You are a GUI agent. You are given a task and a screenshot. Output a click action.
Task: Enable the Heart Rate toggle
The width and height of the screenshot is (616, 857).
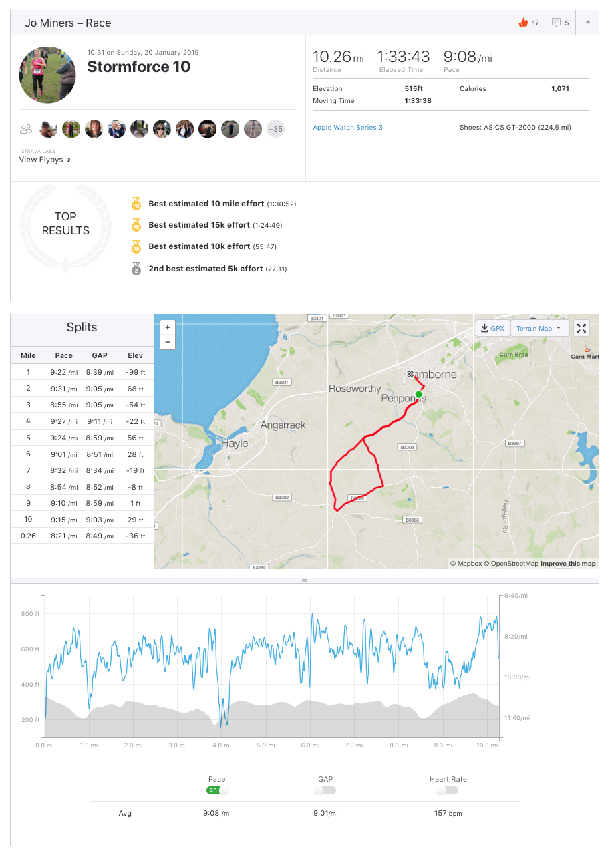448,790
